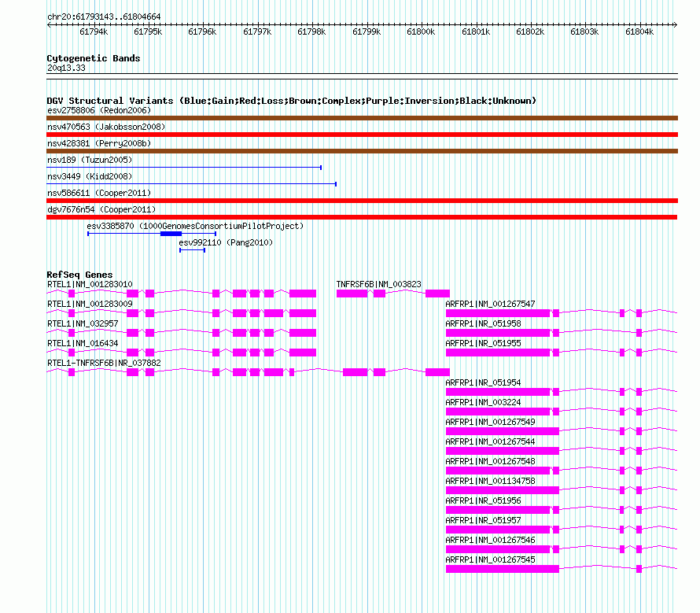Click the red bar under dgv7676n54
The width and height of the screenshot is (700, 613).
click(x=362, y=217)
